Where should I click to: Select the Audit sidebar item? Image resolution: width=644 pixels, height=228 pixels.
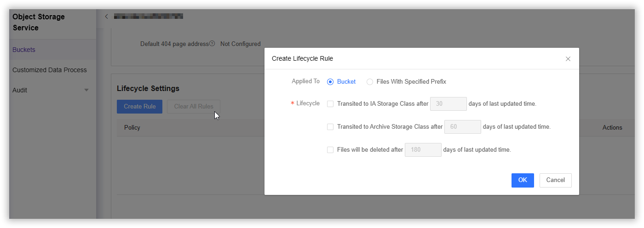(20, 90)
